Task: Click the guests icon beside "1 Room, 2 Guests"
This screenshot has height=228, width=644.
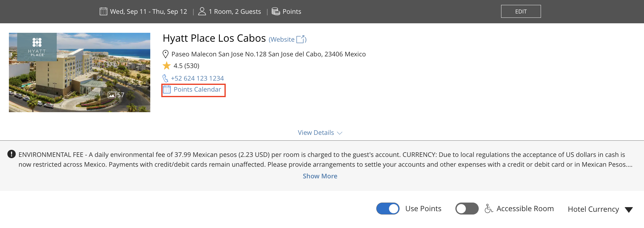Action: [202, 11]
